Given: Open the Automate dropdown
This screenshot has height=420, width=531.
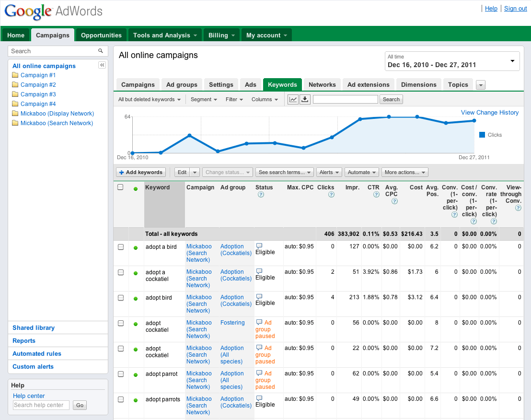Looking at the screenshot, I should (x=362, y=173).
